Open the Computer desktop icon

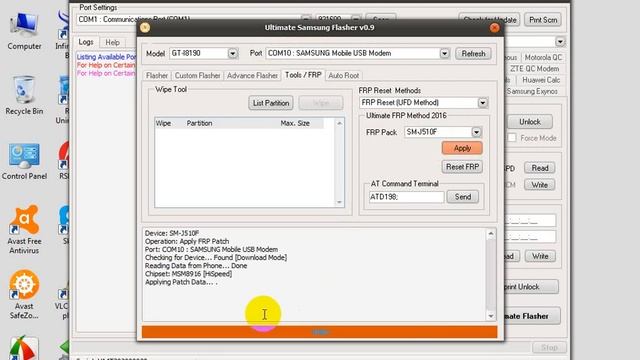coord(24,31)
